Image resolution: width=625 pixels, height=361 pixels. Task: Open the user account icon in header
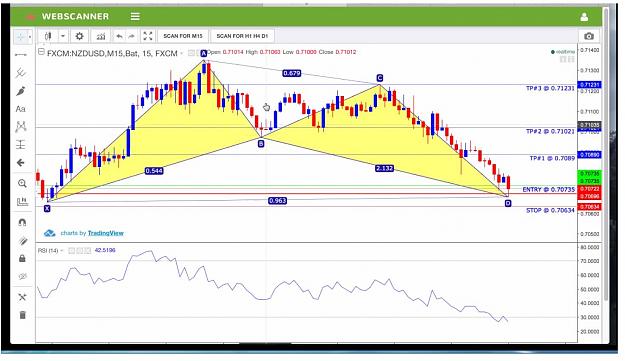click(x=584, y=17)
